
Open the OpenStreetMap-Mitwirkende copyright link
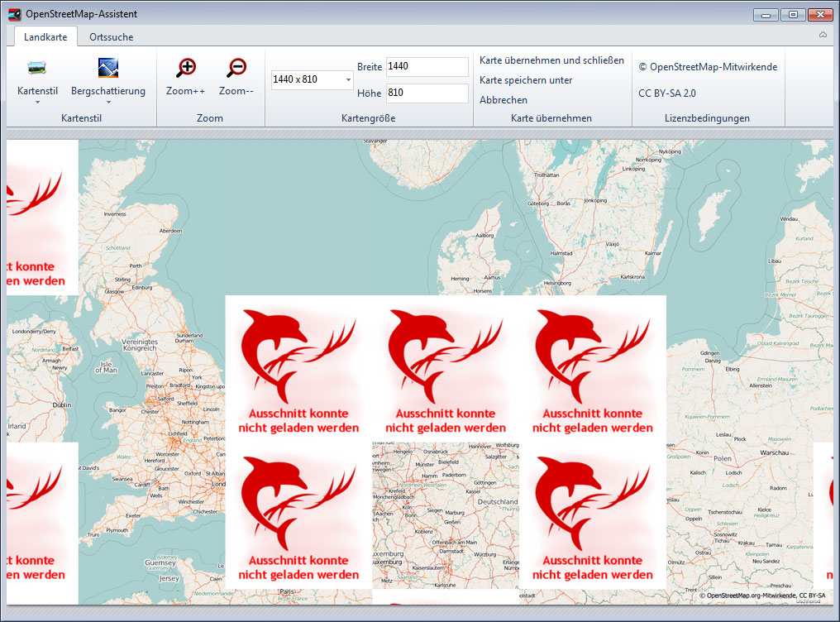click(708, 67)
